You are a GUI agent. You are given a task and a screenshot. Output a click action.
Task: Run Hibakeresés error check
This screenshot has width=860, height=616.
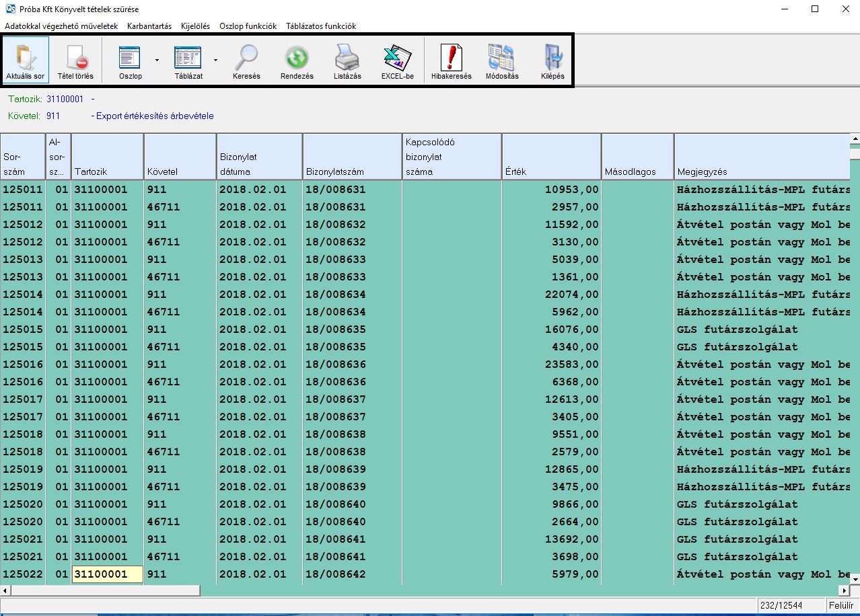[451, 59]
